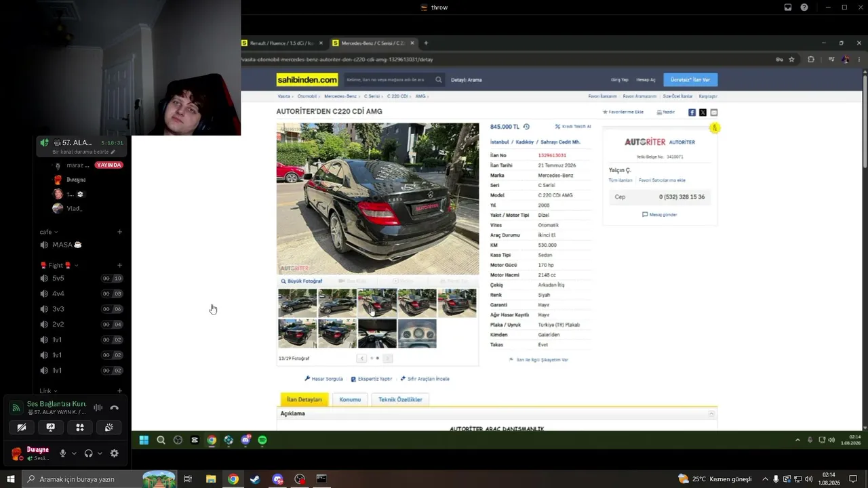Collapse the cafe channel category

click(49, 232)
